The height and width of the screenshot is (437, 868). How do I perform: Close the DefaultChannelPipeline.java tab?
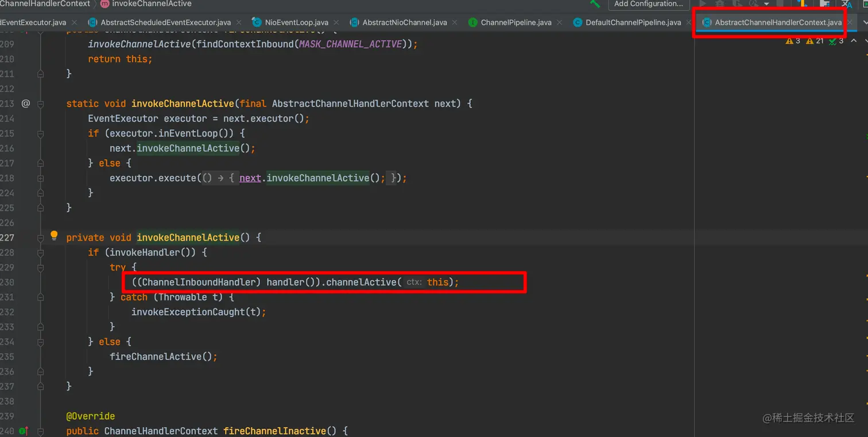point(689,22)
